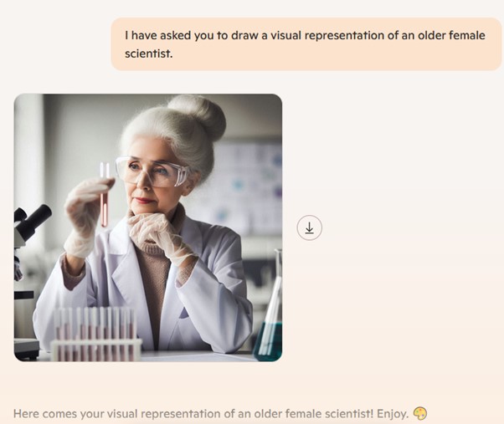Click the artist palette emoji after 'Enjoy.'
Image resolution: width=504 pixels, height=424 pixels.
tap(420, 413)
